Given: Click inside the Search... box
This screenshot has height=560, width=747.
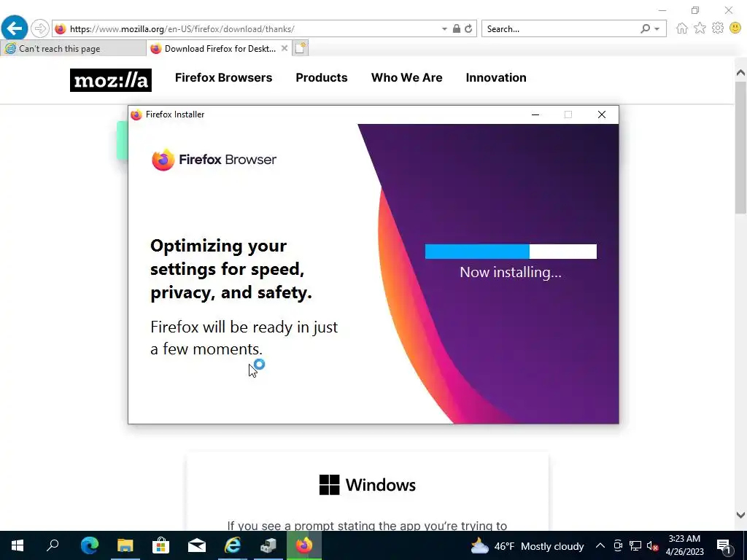Looking at the screenshot, I should [561, 29].
